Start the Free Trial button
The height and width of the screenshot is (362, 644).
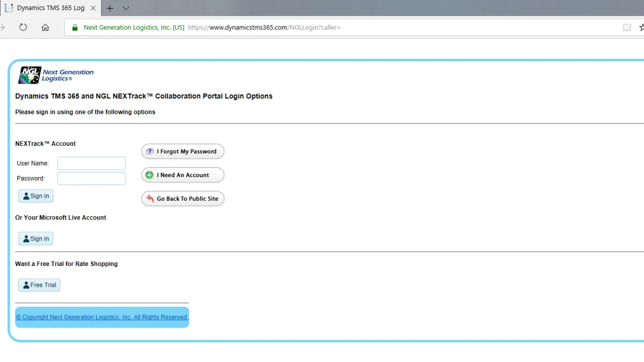click(39, 285)
